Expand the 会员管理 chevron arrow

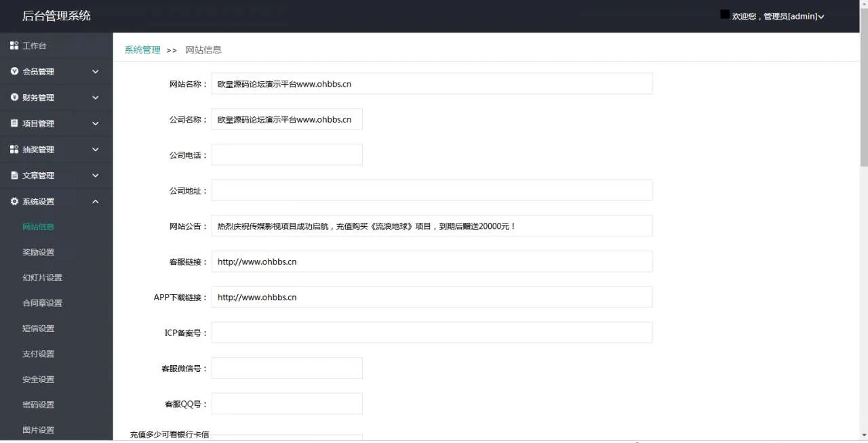click(96, 72)
